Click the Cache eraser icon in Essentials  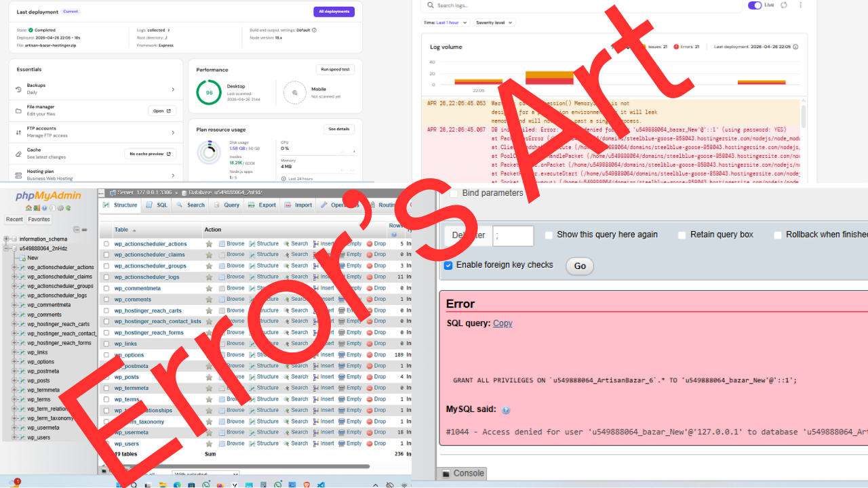18,154
